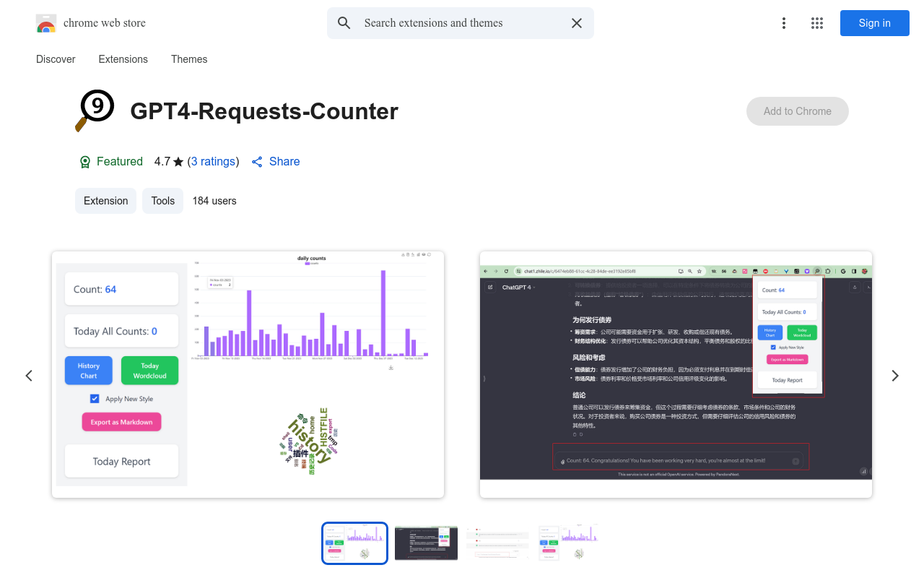Viewport: 924px width, 578px height.
Task: Click the GPT4-Requests-Counter title
Action: [264, 111]
